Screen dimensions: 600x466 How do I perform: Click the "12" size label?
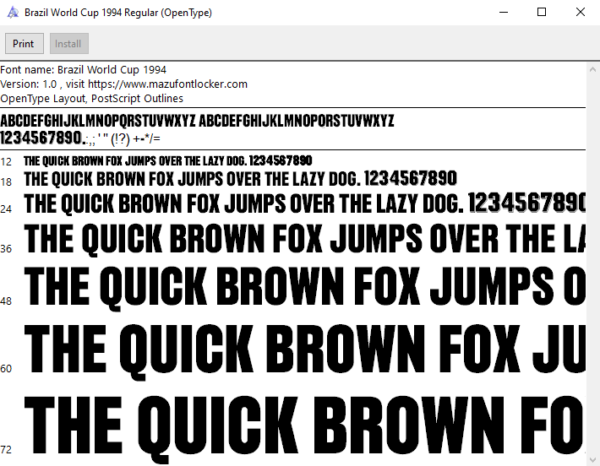(x=6, y=162)
